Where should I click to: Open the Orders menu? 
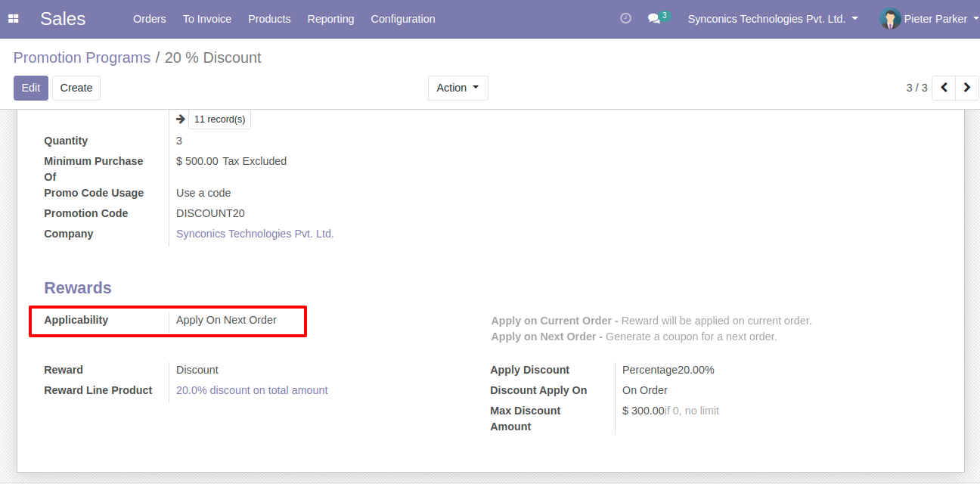(x=149, y=19)
